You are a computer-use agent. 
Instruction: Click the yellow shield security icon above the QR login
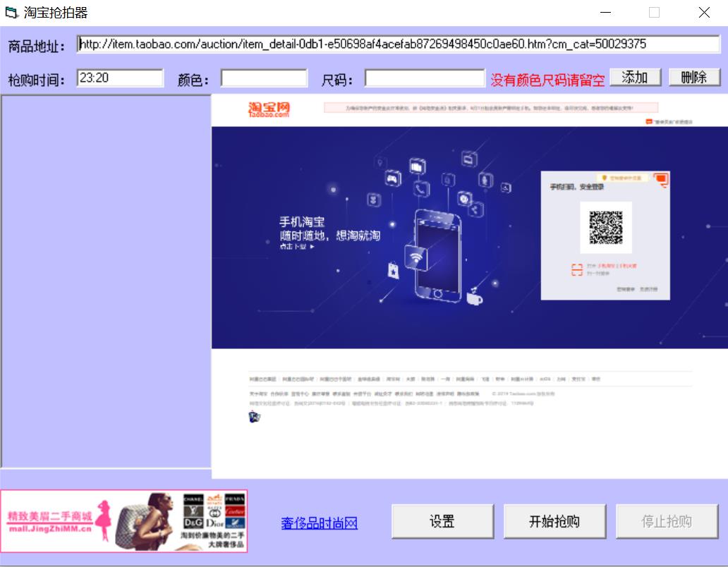tap(605, 178)
